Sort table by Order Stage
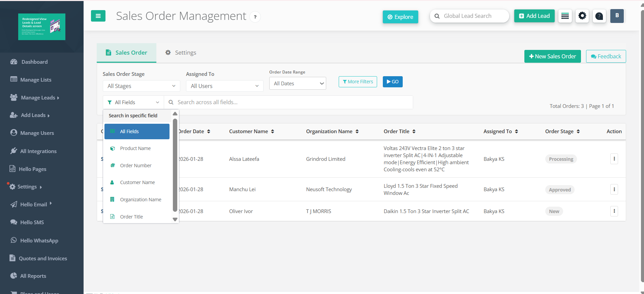 point(562,131)
